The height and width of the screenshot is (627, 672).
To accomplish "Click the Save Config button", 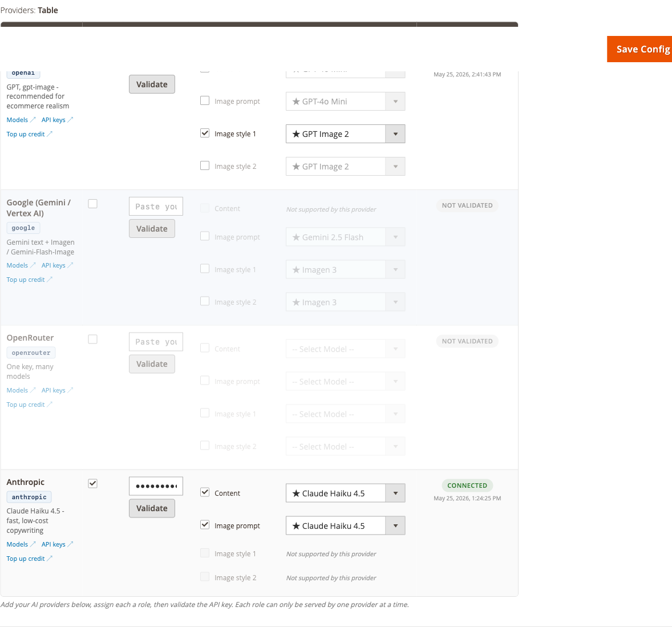I will (640, 49).
